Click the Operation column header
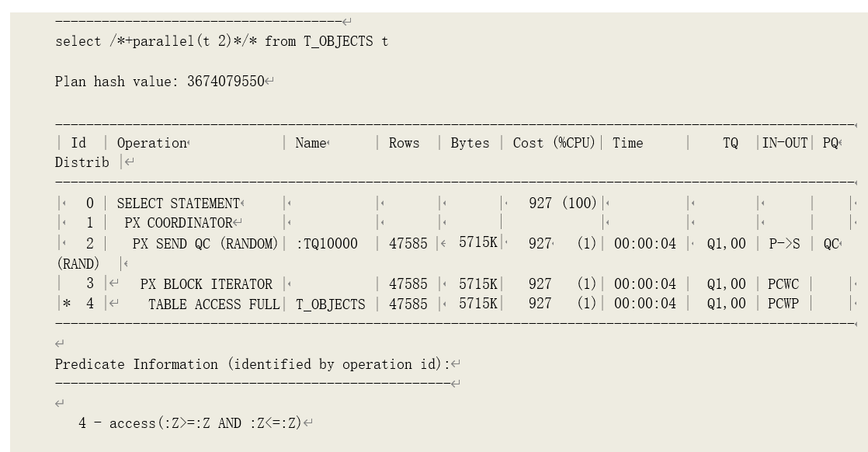 151,144
